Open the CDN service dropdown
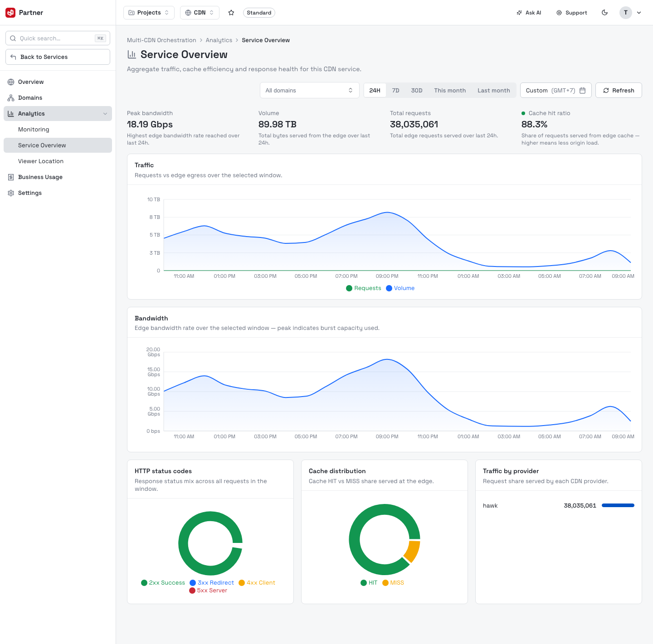The image size is (653, 644). pos(200,13)
